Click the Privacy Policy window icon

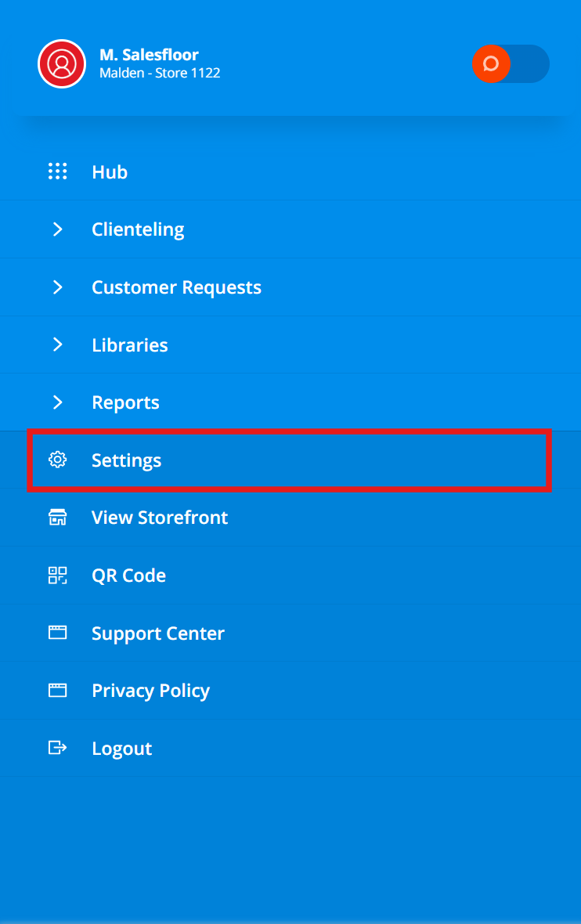pos(57,691)
